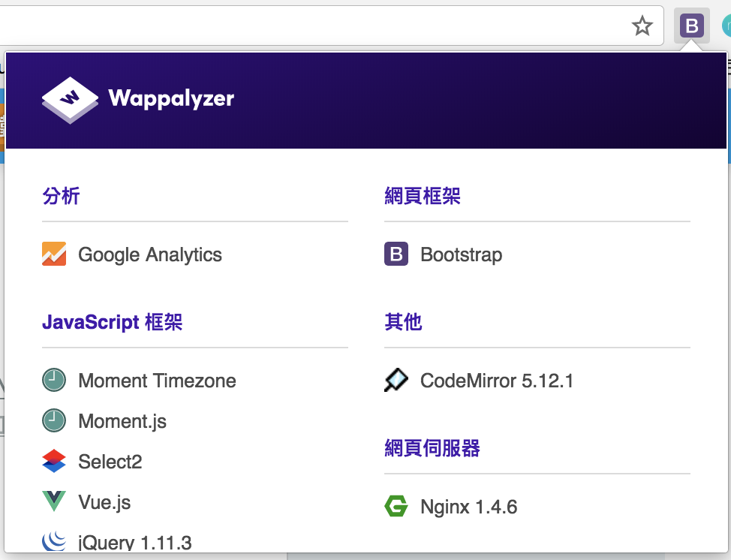This screenshot has width=731, height=560.
Task: Click the Moment Timezone clock icon
Action: point(54,380)
